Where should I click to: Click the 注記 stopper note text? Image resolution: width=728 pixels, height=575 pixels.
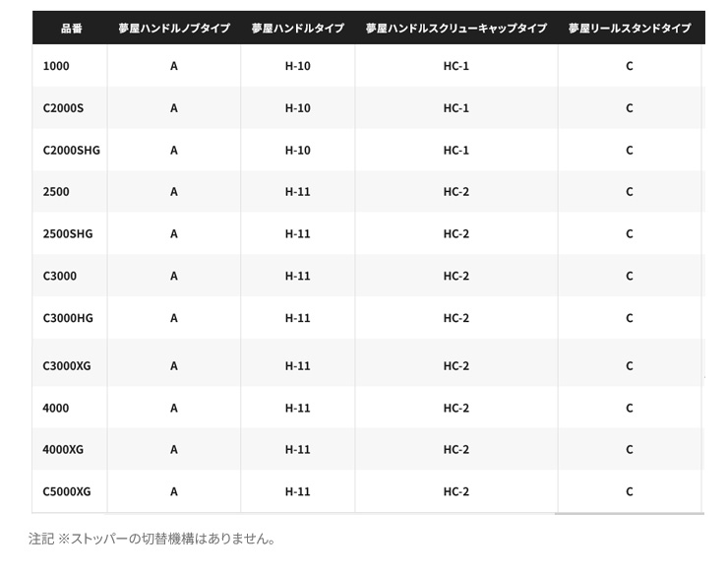[x=152, y=539]
